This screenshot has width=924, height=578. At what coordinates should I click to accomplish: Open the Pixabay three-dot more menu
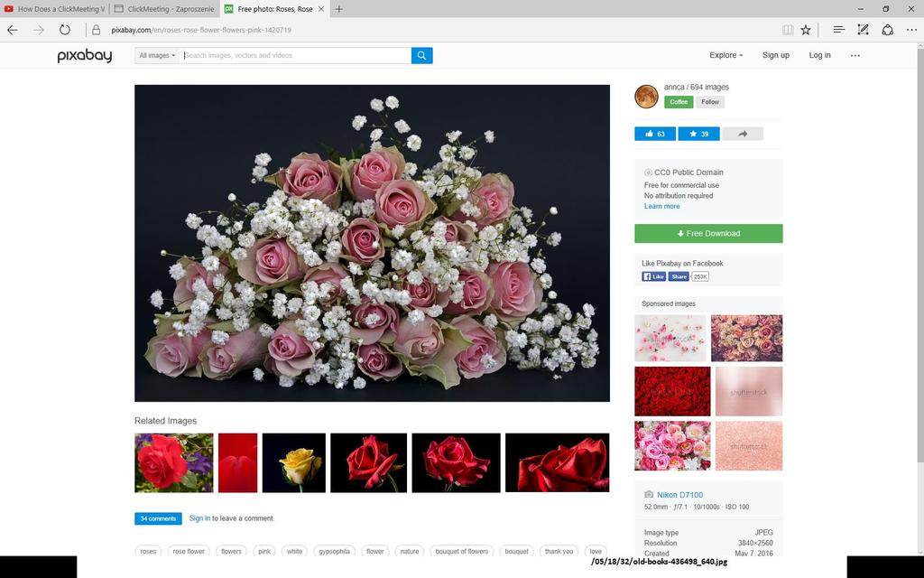855,55
